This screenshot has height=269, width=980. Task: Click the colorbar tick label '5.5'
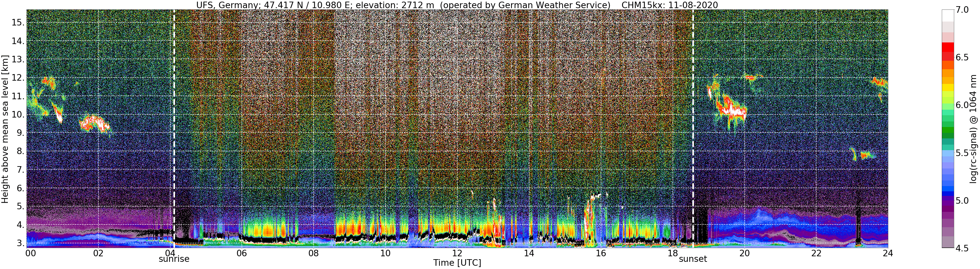[x=962, y=153]
